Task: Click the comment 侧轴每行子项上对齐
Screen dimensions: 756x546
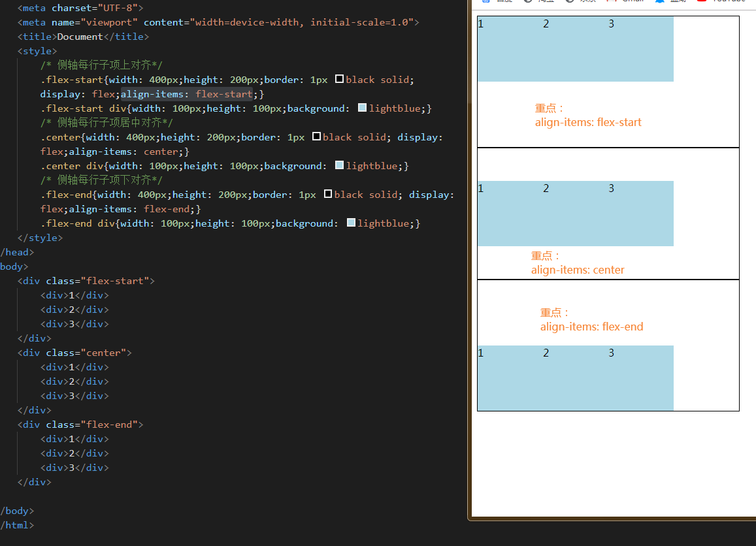Action: [x=101, y=65]
